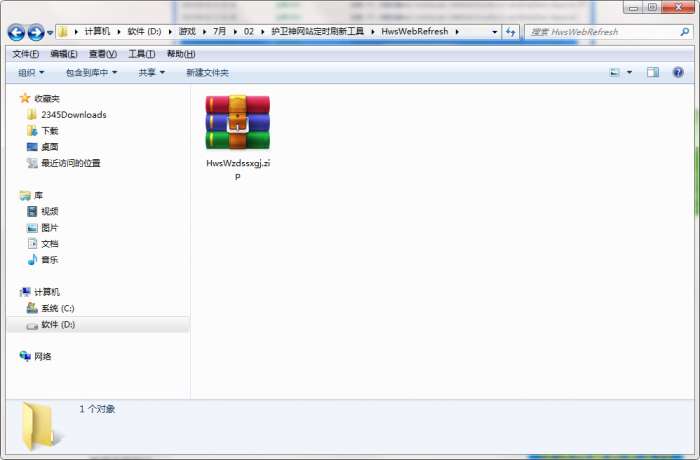Refresh the folder with refresh button
This screenshot has height=460, width=700.
point(510,32)
